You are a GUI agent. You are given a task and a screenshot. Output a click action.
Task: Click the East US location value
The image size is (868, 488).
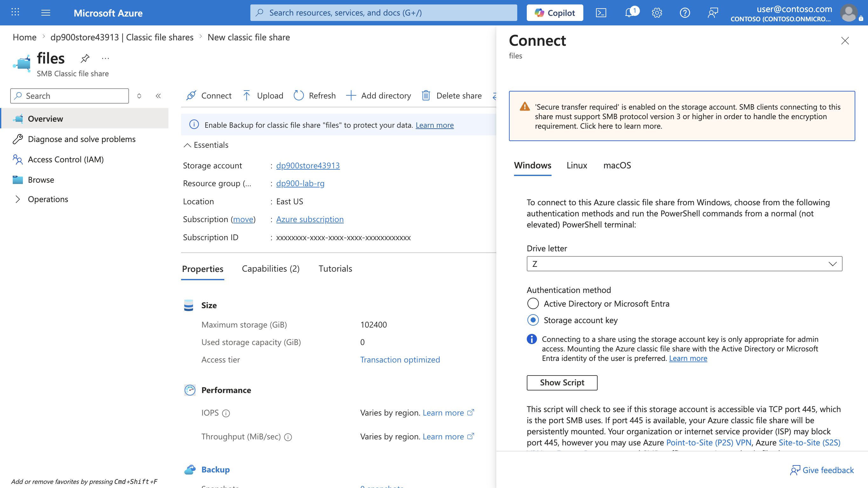coord(289,201)
